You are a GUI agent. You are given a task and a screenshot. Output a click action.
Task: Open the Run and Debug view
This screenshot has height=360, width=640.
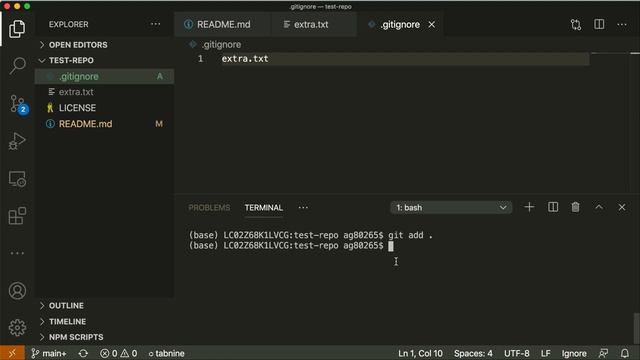17,141
